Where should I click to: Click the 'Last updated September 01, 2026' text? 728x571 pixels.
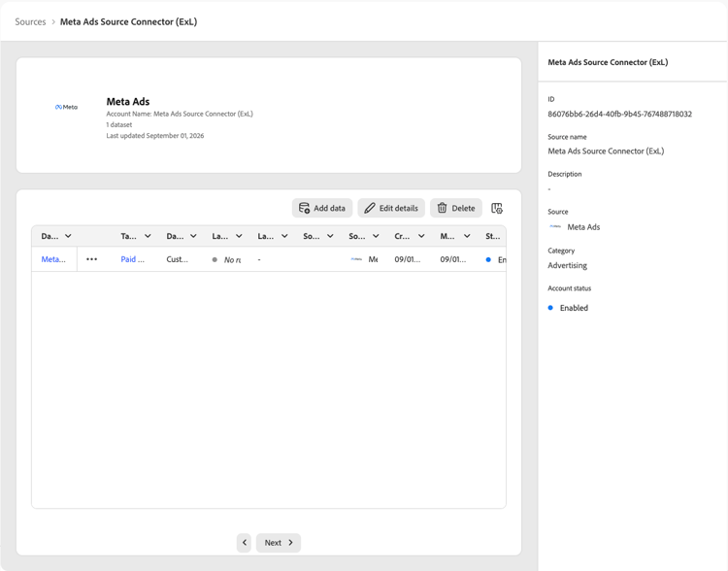point(155,136)
